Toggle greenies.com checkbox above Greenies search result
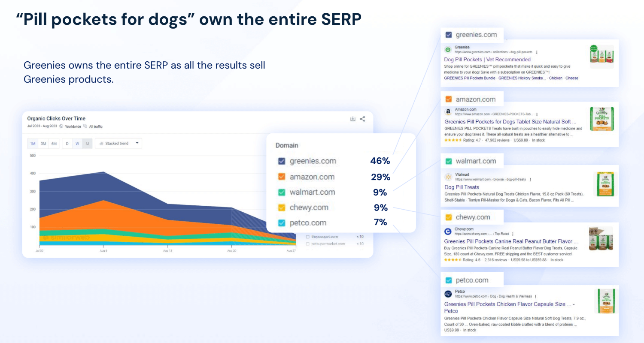The width and height of the screenshot is (644, 343). (449, 35)
